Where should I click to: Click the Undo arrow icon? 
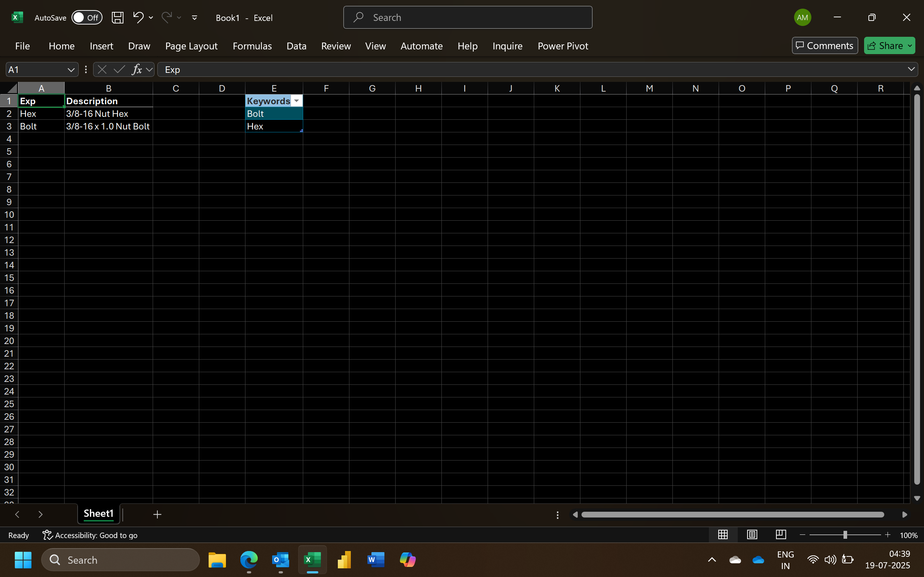click(x=138, y=17)
